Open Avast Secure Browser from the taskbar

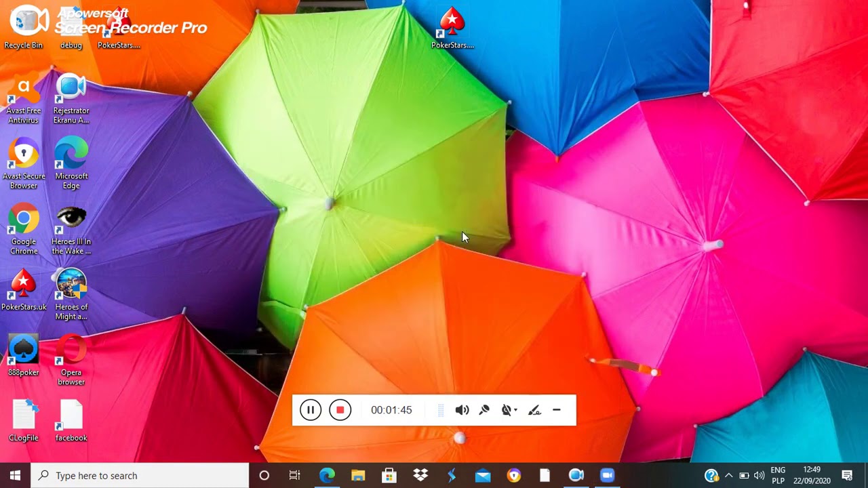514,476
